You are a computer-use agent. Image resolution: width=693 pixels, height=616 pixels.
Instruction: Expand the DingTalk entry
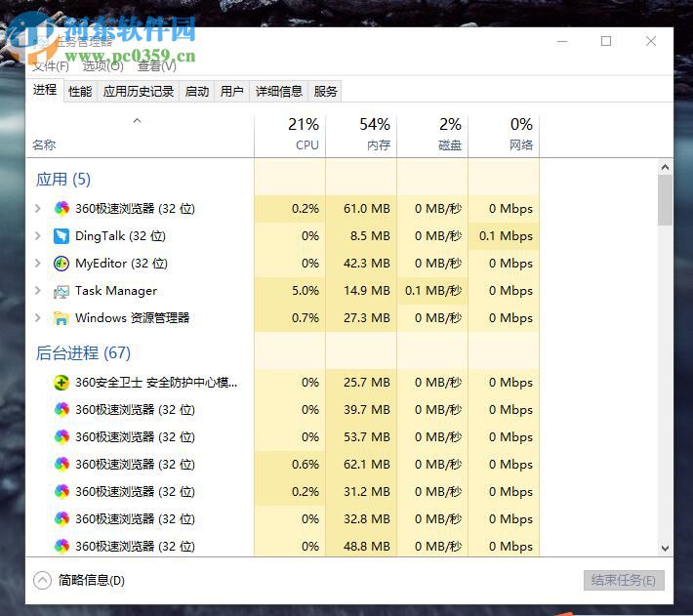click(x=38, y=236)
